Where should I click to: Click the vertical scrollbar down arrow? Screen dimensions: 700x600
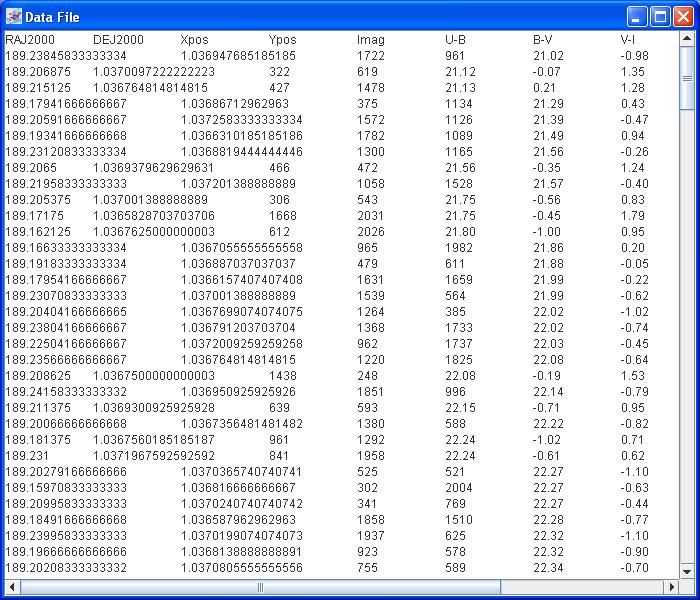[x=687, y=571]
